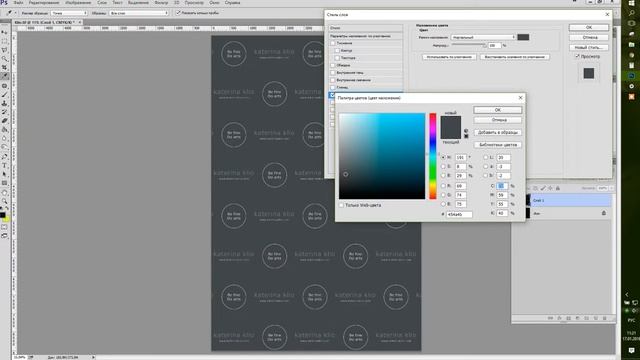Image resolution: width=640 pixels, height=360 pixels.
Task: Open the Файл menu
Action: (18, 2)
